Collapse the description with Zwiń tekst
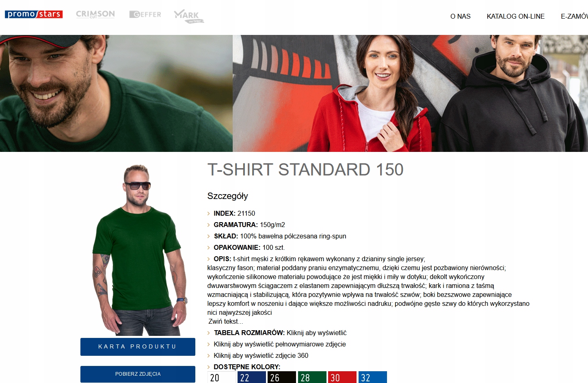 click(x=226, y=321)
